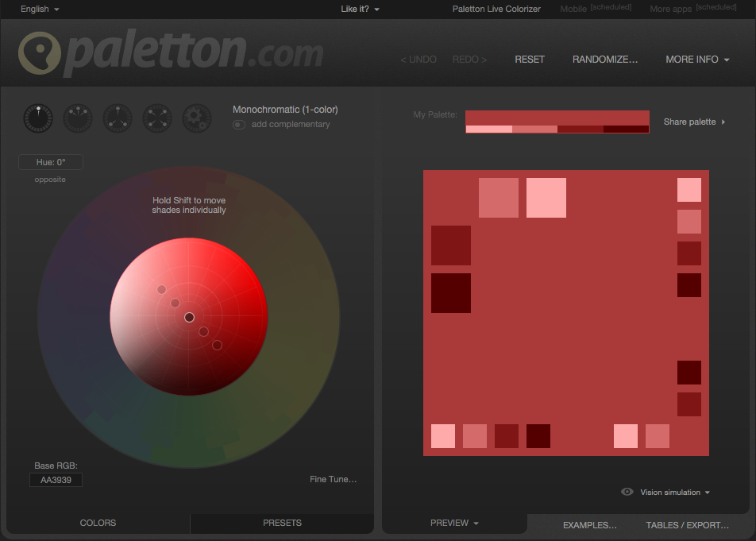This screenshot has height=541, width=756.
Task: Click the Vision simulation eye icon
Action: click(627, 492)
